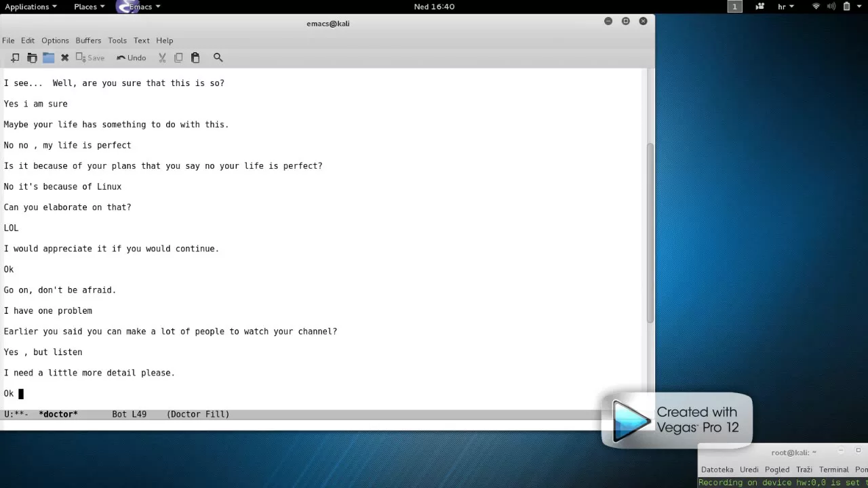
Task: Minimize the Emacs window
Action: point(608,21)
